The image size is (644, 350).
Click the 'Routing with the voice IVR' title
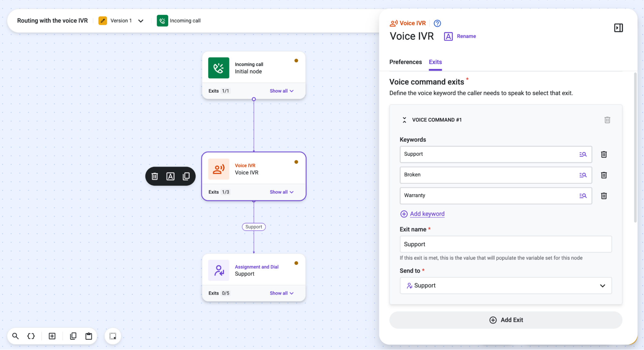[x=53, y=21]
